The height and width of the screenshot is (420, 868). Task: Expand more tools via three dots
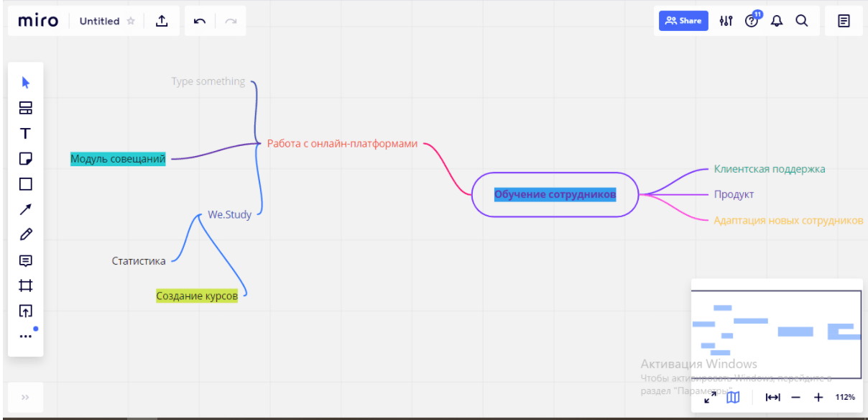pyautogui.click(x=26, y=336)
